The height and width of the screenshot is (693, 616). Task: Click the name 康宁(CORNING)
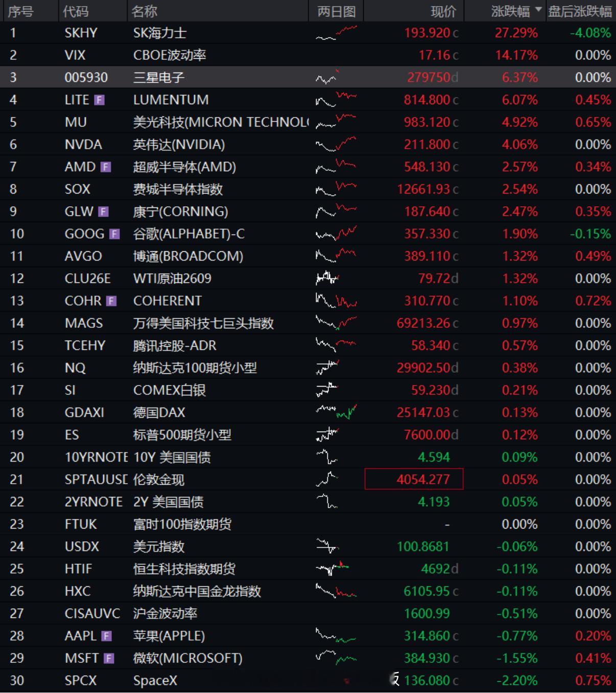180,212
